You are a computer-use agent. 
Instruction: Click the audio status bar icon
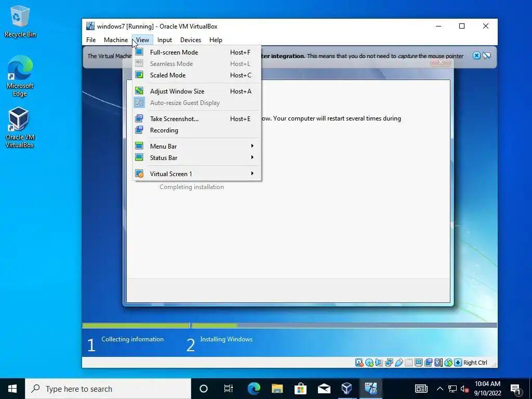(x=379, y=363)
